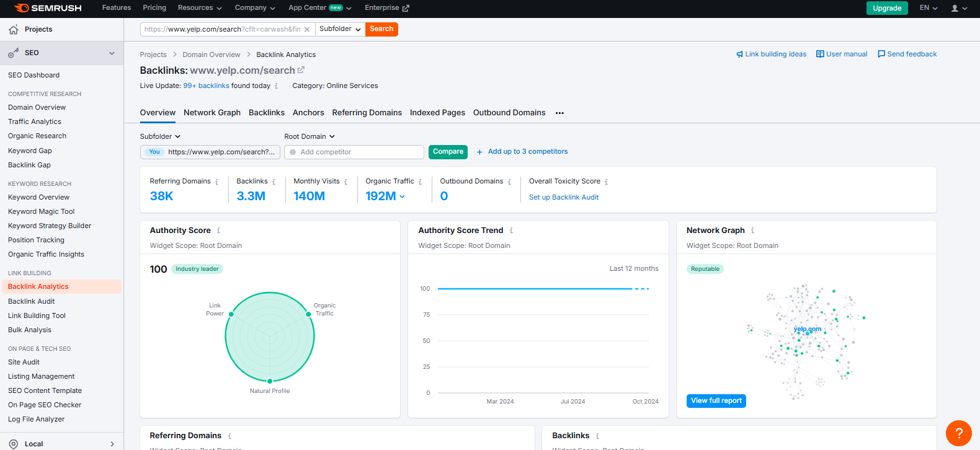Screen dimensions: 980x450
Task: Click info icon beside Referring Domains metric
Action: [x=216, y=182]
